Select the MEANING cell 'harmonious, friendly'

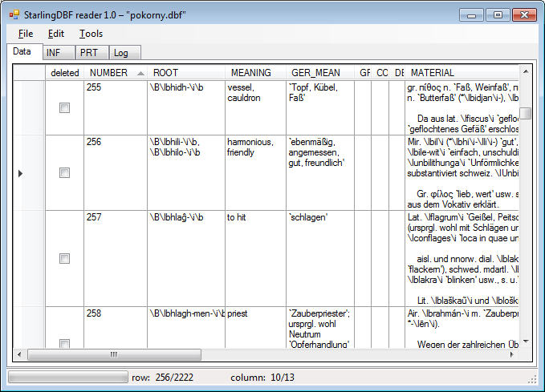[255, 172]
